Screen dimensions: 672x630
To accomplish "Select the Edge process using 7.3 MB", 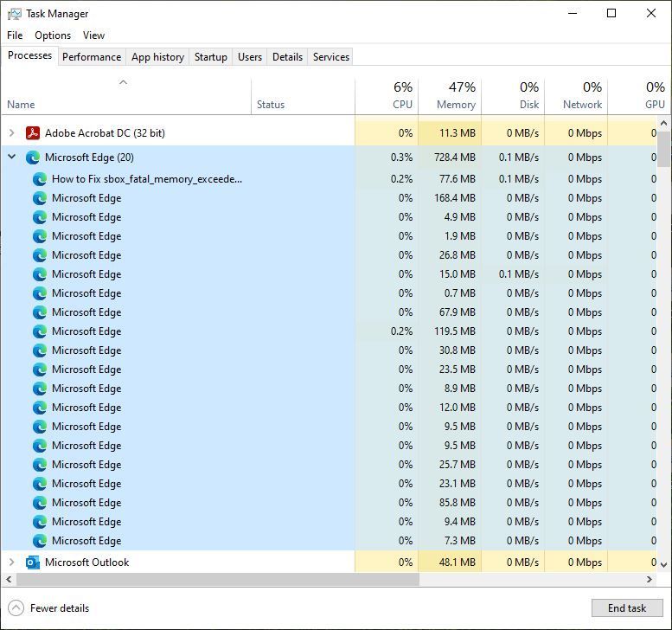I will pos(329,540).
